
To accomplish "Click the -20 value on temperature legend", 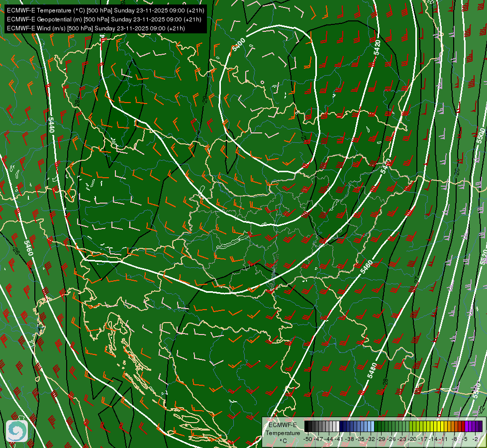I will click(412, 439).
